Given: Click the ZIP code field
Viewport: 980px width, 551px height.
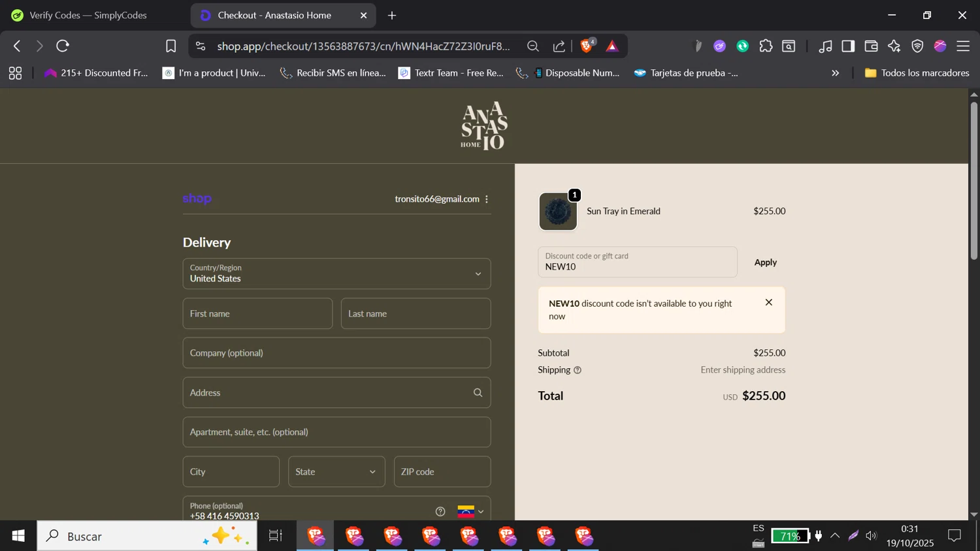Looking at the screenshot, I should click(442, 471).
